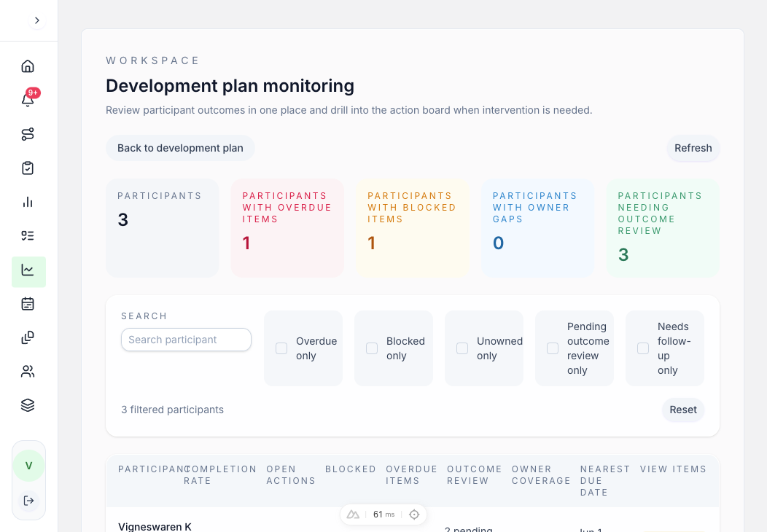Click the Outcome Review column header
This screenshot has width=767, height=532.
point(474,474)
